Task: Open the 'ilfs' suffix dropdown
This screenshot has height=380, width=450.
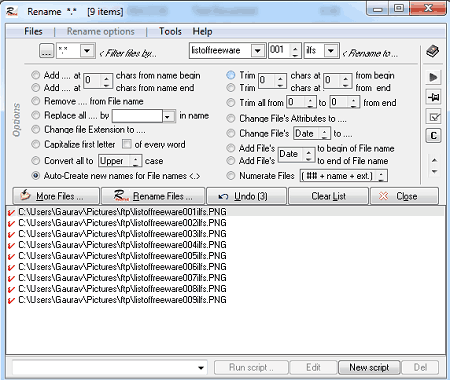Action: click(331, 51)
